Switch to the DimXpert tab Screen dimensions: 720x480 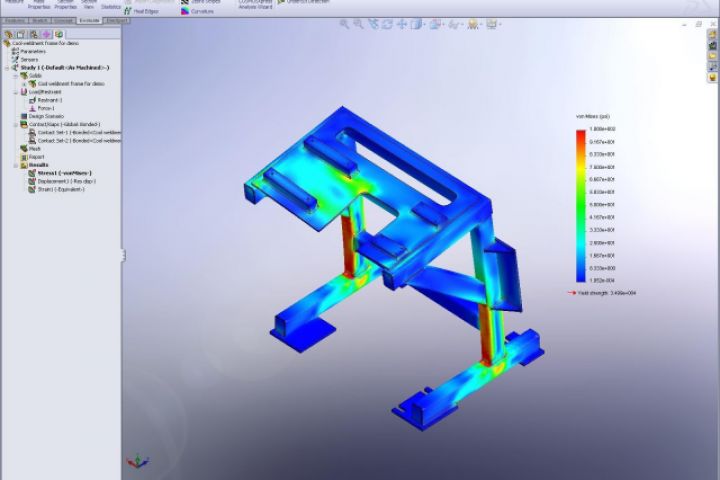[116, 21]
